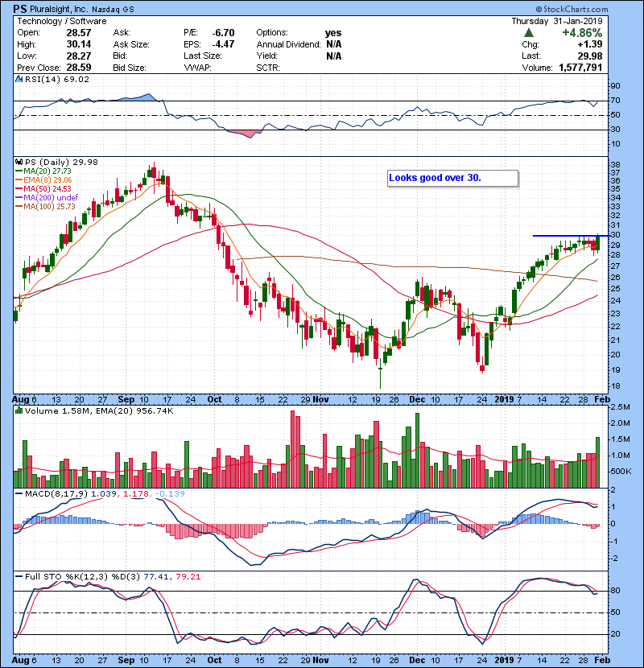Click the stochastic %D value 79.21
644x668 pixels.
pyautogui.click(x=188, y=577)
